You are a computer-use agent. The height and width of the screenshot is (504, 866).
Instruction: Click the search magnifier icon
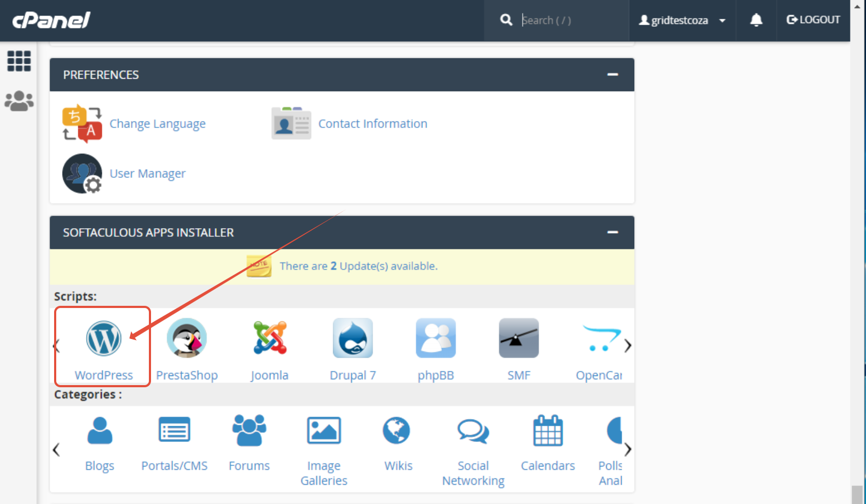pos(506,20)
